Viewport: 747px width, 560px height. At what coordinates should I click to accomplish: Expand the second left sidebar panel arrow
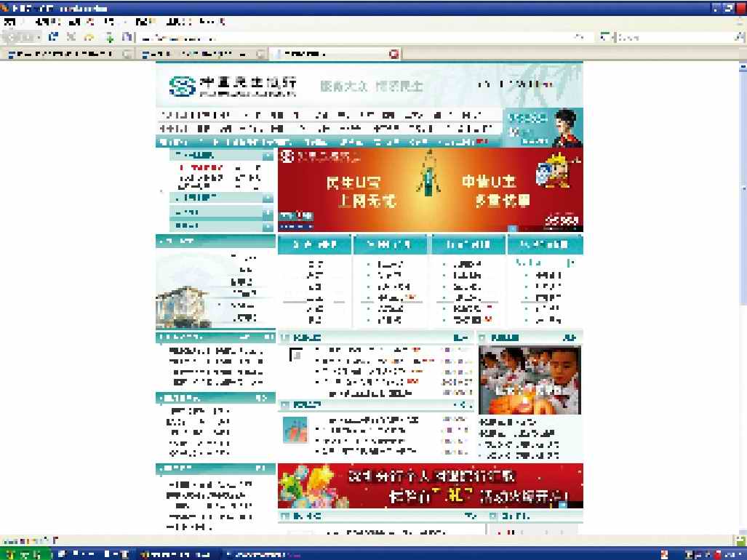[x=268, y=198]
